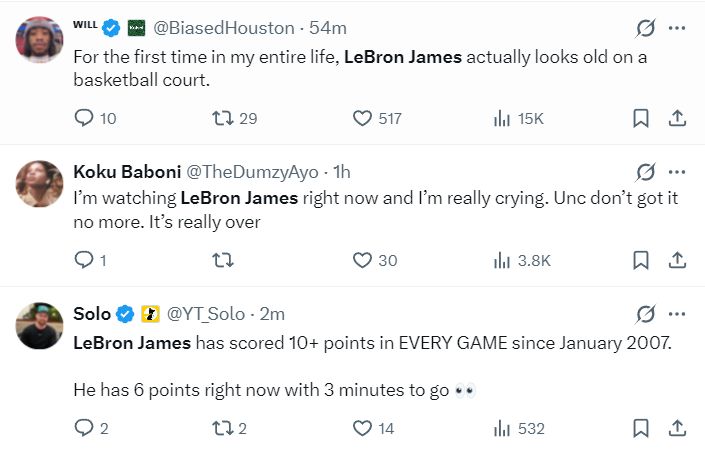Like Koku Baboni's tweet
This screenshot has width=705, height=454.
[364, 261]
